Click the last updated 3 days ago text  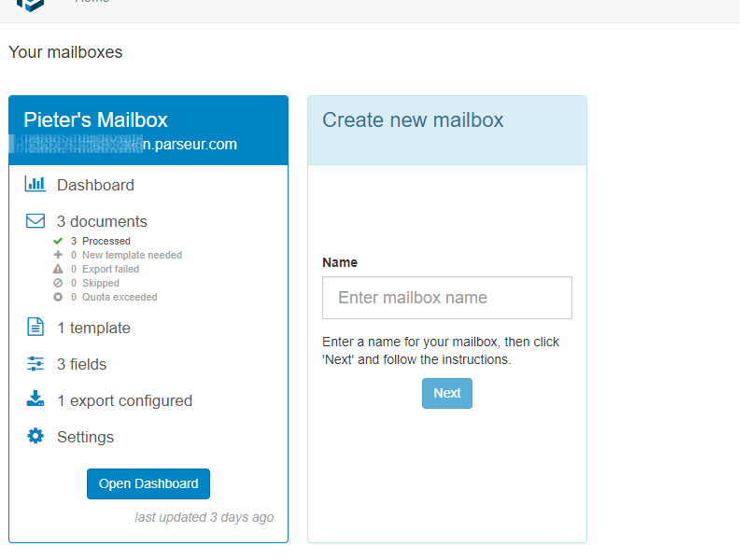pos(204,517)
